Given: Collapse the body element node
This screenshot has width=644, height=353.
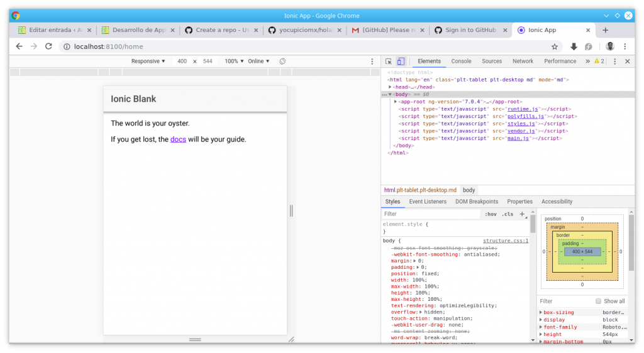Looking at the screenshot, I should [390, 94].
